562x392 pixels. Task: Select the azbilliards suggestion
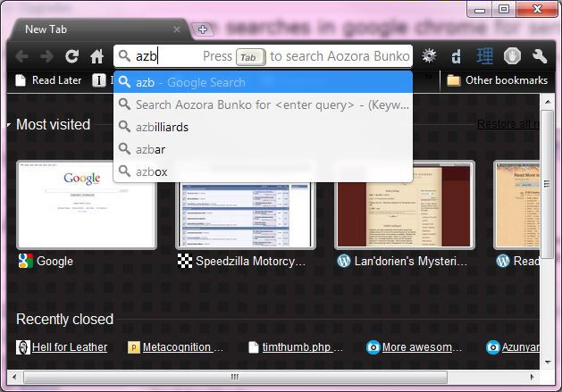162,127
